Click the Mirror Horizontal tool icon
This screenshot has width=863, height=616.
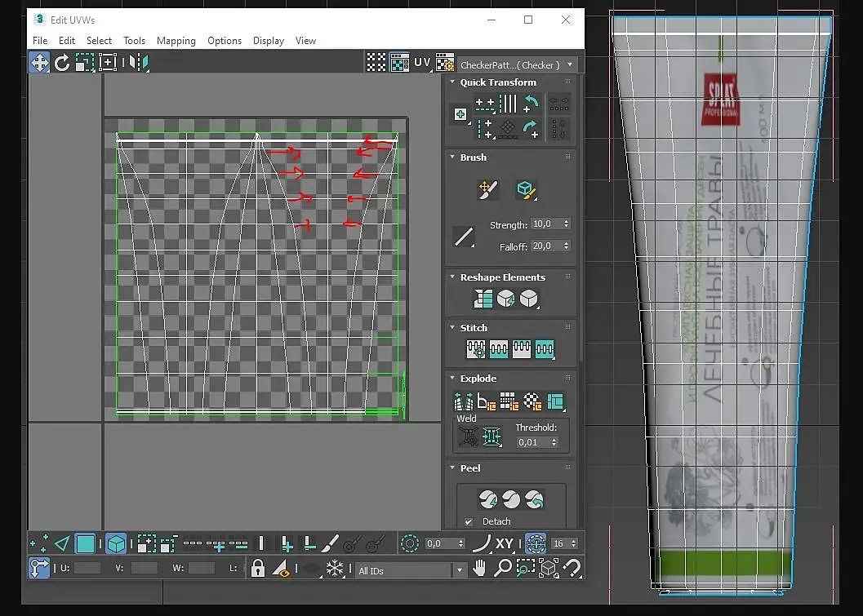pos(139,63)
